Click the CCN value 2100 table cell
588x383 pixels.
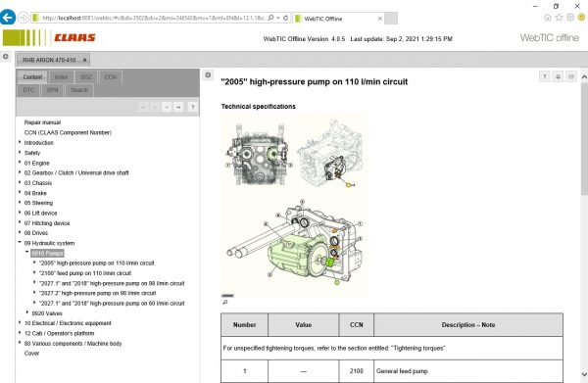[x=357, y=371]
